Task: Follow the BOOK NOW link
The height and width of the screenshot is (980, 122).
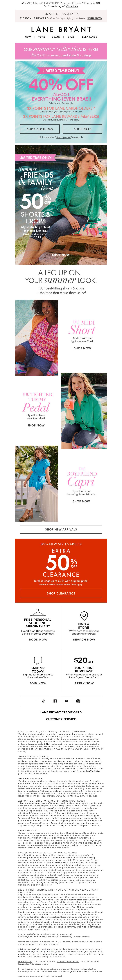Action: (38, 640)
